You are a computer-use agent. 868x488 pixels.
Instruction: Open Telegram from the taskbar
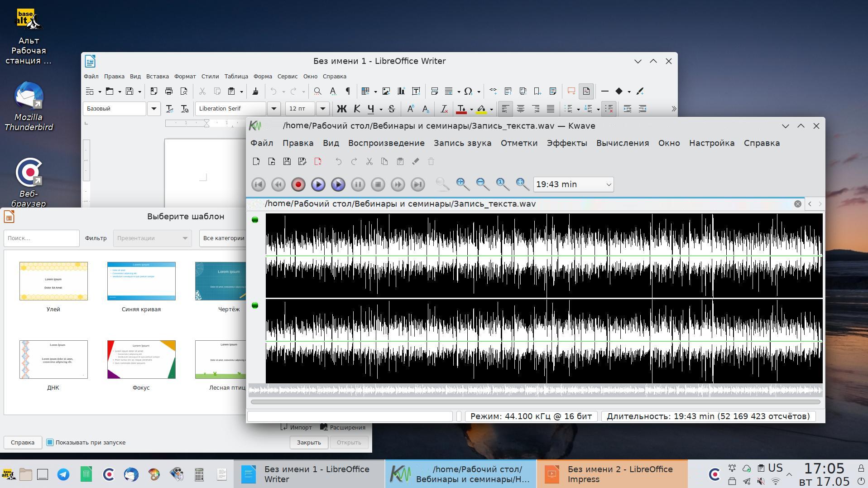pos(63,474)
